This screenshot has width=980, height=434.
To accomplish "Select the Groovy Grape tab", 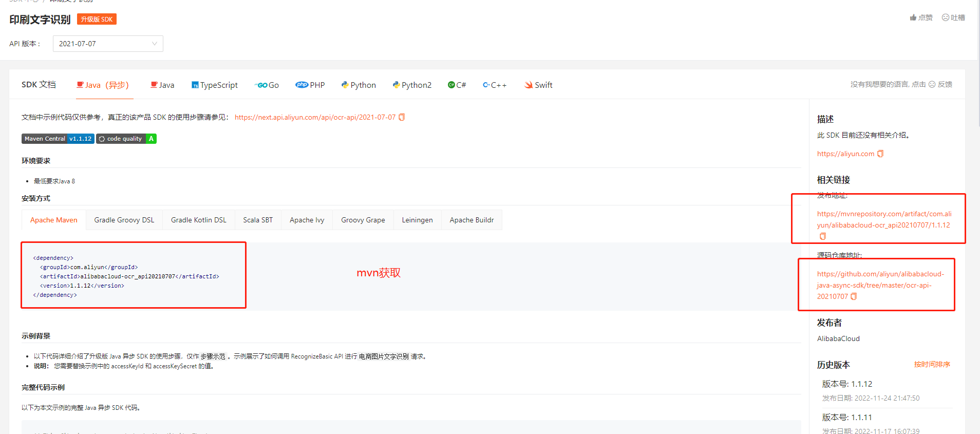I will coord(363,220).
